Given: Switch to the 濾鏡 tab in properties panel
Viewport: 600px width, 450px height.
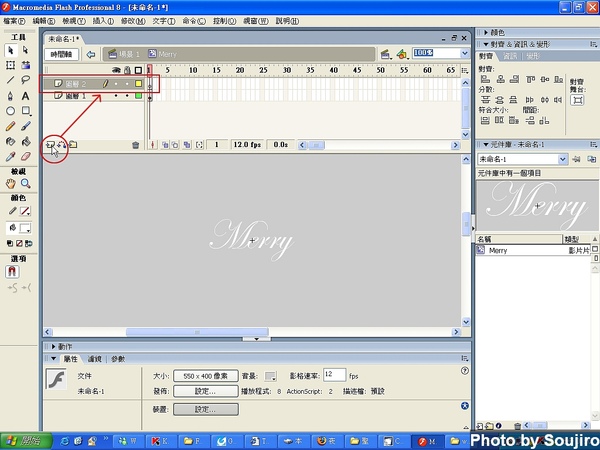Looking at the screenshot, I should point(95,358).
